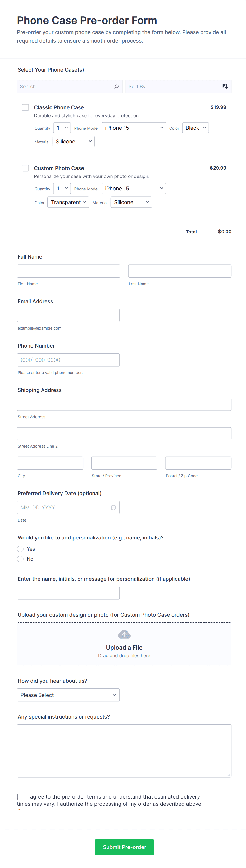The image size is (246, 868).
Task: Click the Upload a File area
Action: pos(124,648)
